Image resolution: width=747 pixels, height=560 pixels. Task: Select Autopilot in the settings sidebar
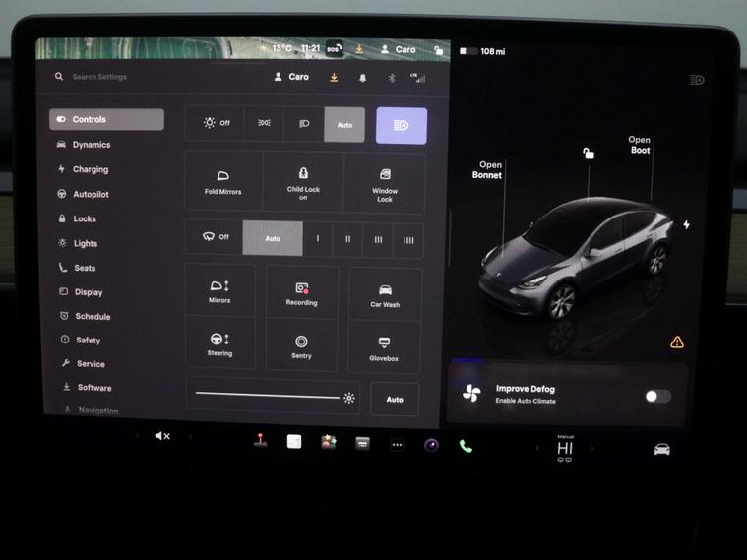coord(91,195)
